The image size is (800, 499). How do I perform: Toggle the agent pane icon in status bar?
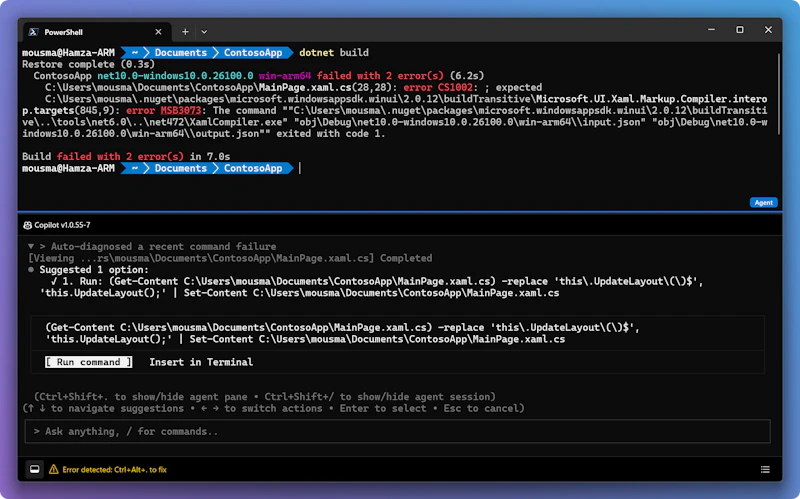(x=35, y=469)
